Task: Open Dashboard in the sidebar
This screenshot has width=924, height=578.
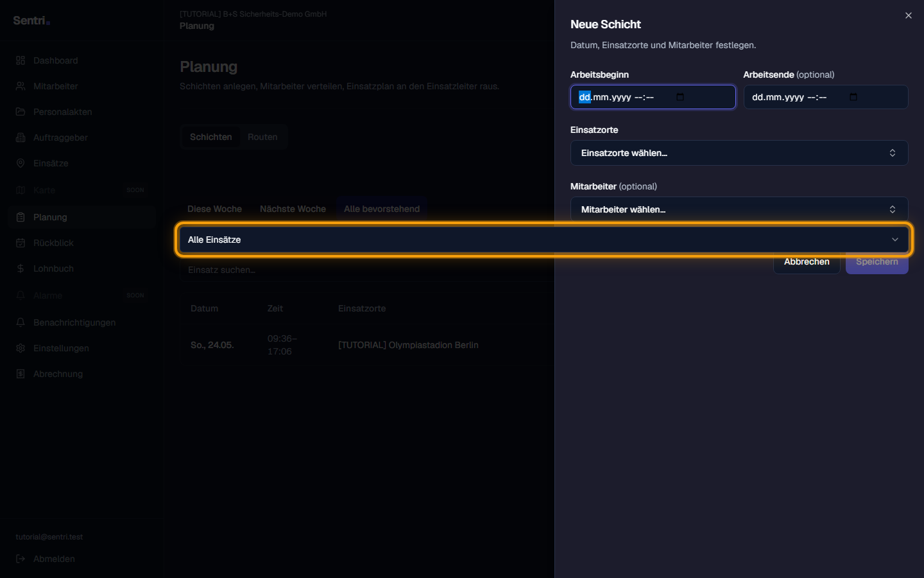Action: [x=82, y=60]
